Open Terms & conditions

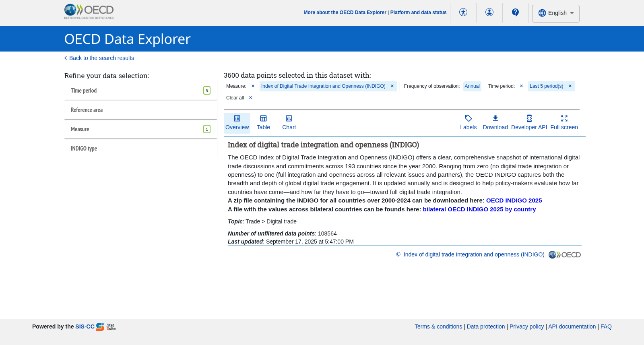click(x=438, y=326)
